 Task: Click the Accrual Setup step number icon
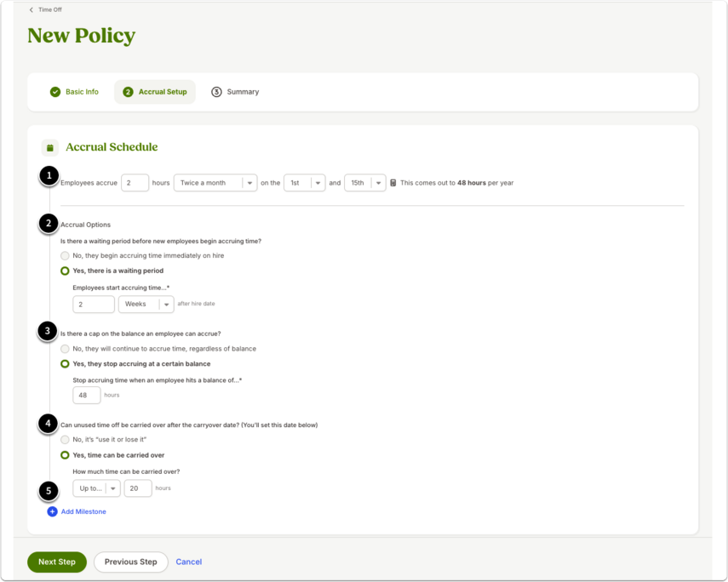[128, 92]
